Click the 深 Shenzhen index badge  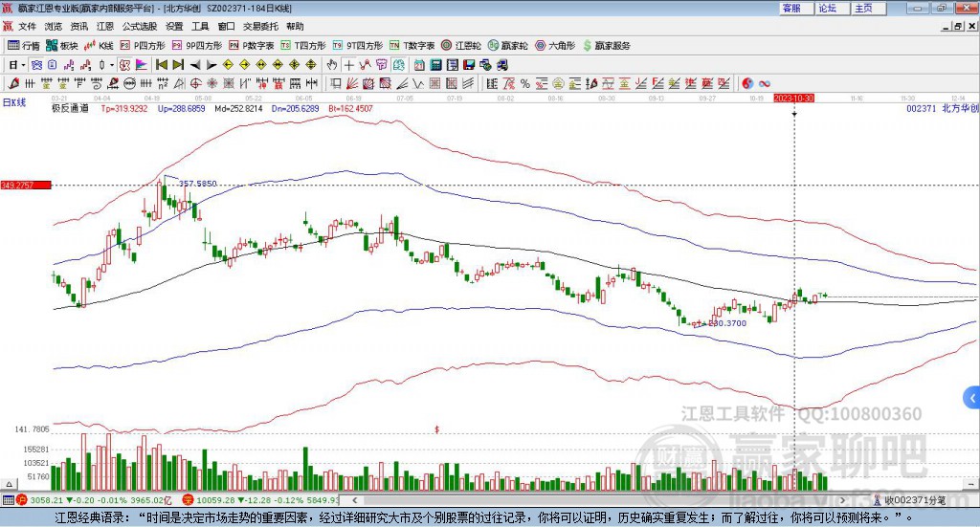[x=188, y=499]
